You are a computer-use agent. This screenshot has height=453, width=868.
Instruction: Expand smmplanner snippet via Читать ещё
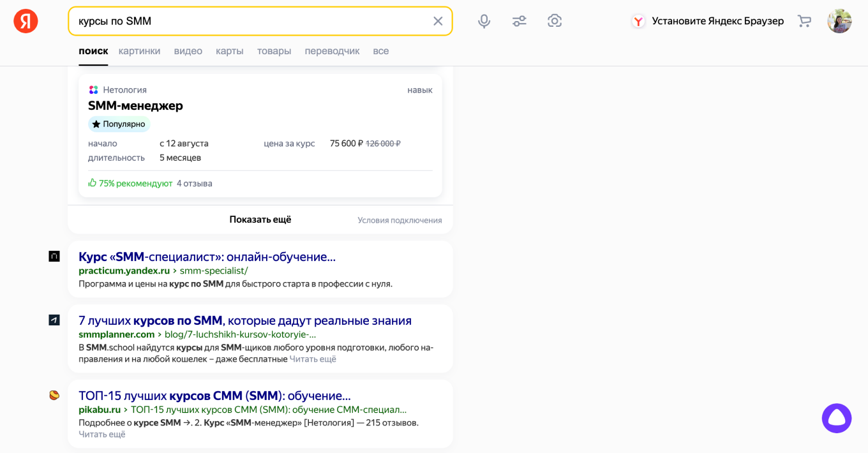(x=313, y=359)
